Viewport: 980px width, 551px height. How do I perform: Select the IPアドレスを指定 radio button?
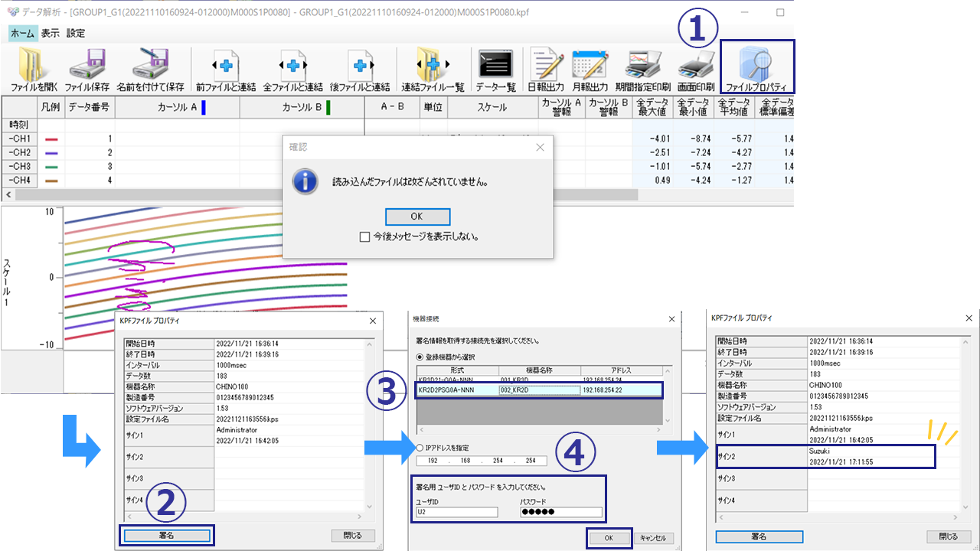(421, 447)
